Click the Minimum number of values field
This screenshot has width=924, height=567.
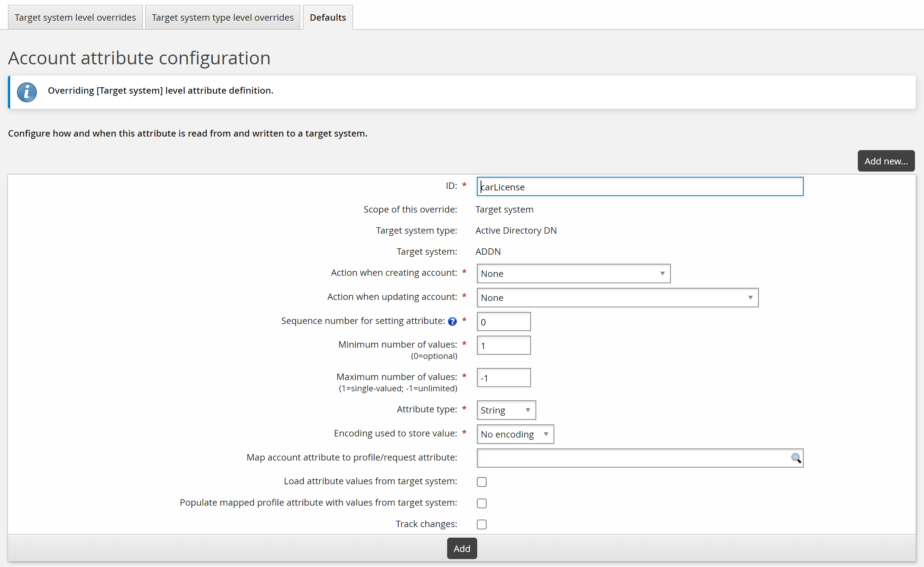click(x=503, y=345)
